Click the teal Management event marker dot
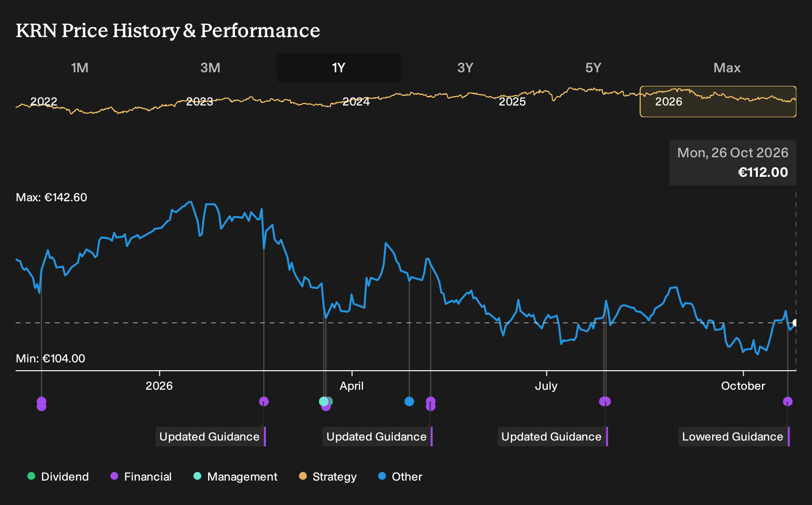This screenshot has height=505, width=812. 323,401
